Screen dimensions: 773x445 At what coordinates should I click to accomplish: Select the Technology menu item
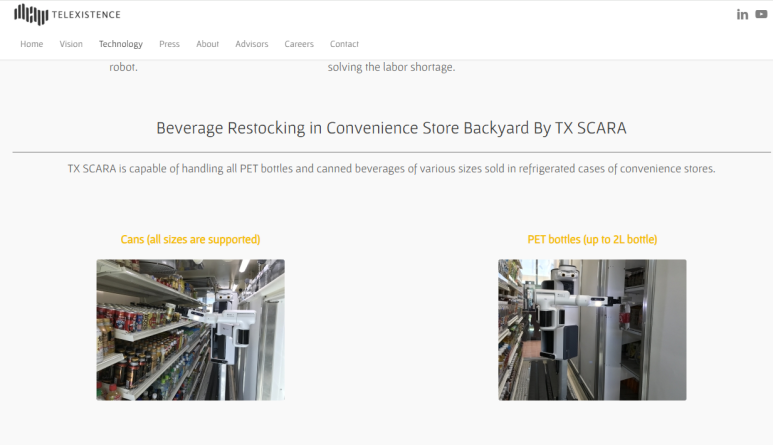(121, 44)
